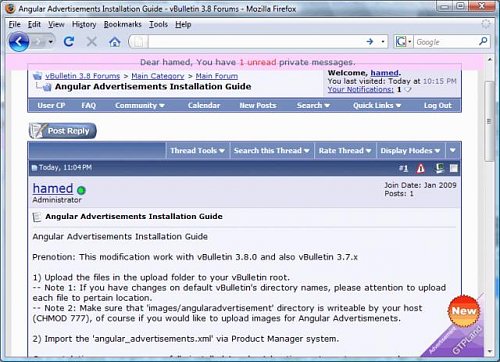Open the Tools menu
This screenshot has width=500, height=362.
158,24
